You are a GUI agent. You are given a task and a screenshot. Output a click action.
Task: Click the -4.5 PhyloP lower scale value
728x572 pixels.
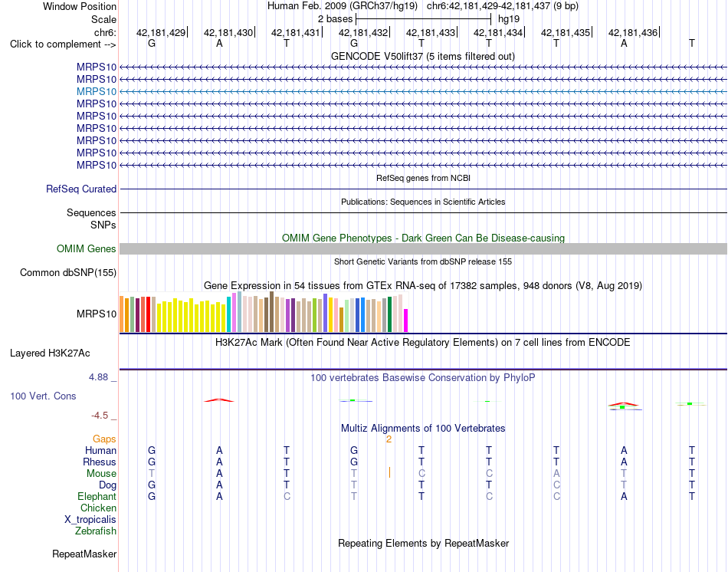[x=100, y=416]
